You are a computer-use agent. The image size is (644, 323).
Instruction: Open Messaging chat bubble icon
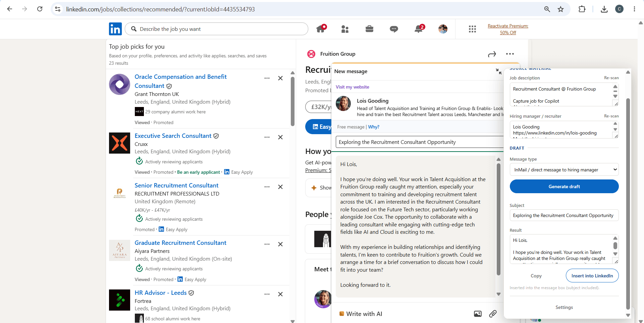coord(394,29)
